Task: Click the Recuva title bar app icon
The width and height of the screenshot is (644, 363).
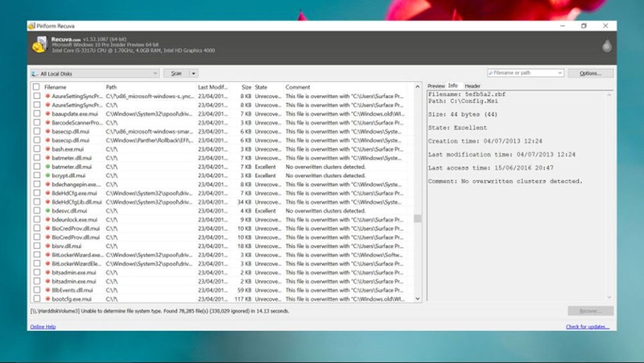Action: pos(31,26)
